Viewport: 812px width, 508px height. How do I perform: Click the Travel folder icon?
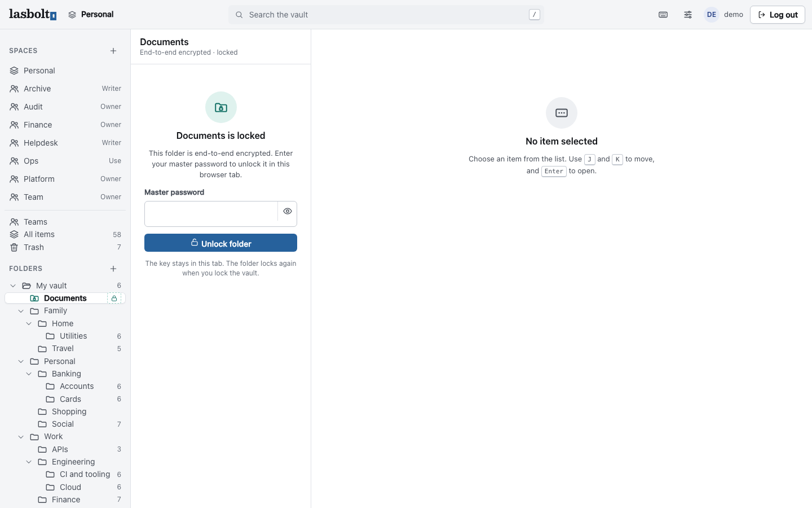click(42, 348)
